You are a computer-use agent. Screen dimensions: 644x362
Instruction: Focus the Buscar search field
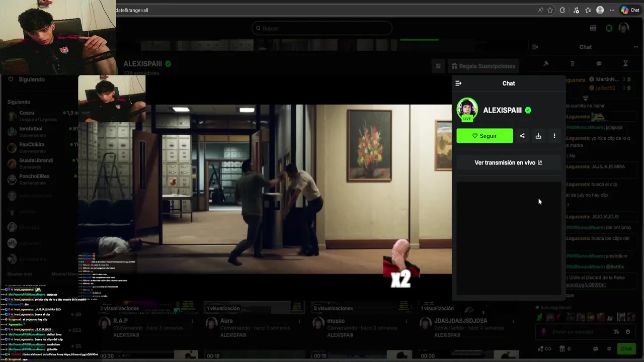(x=322, y=28)
